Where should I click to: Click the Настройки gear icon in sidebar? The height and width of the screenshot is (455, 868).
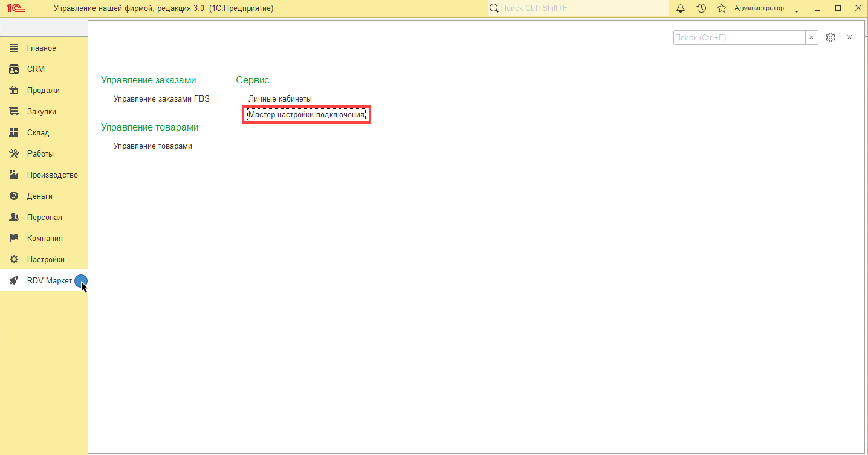click(14, 259)
